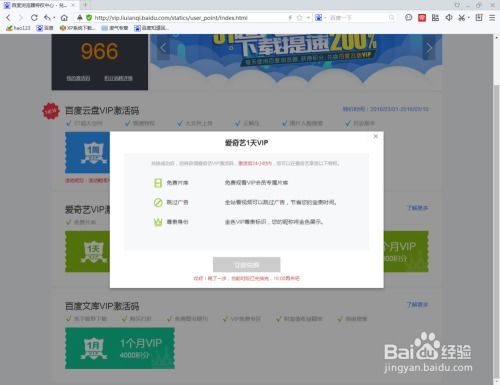This screenshot has height=385, width=500.
Task: Open the hao123 bookmark
Action: 18,28
